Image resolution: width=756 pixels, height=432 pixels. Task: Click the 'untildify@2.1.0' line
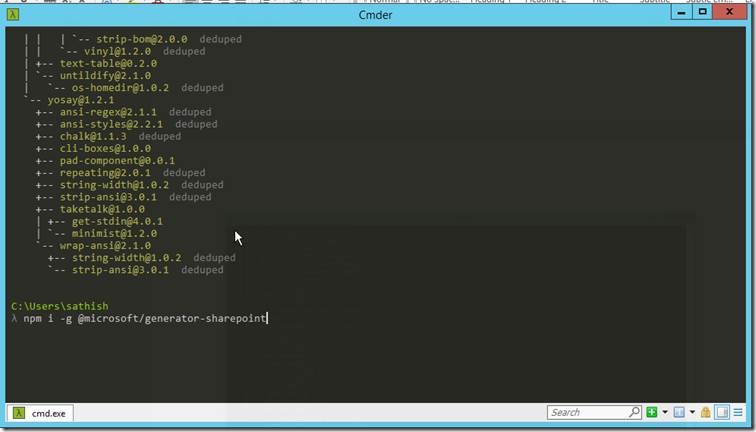tap(105, 76)
